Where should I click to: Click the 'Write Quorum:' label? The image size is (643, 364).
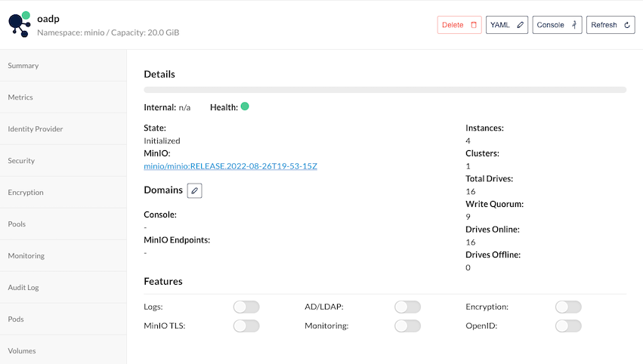pyautogui.click(x=495, y=204)
